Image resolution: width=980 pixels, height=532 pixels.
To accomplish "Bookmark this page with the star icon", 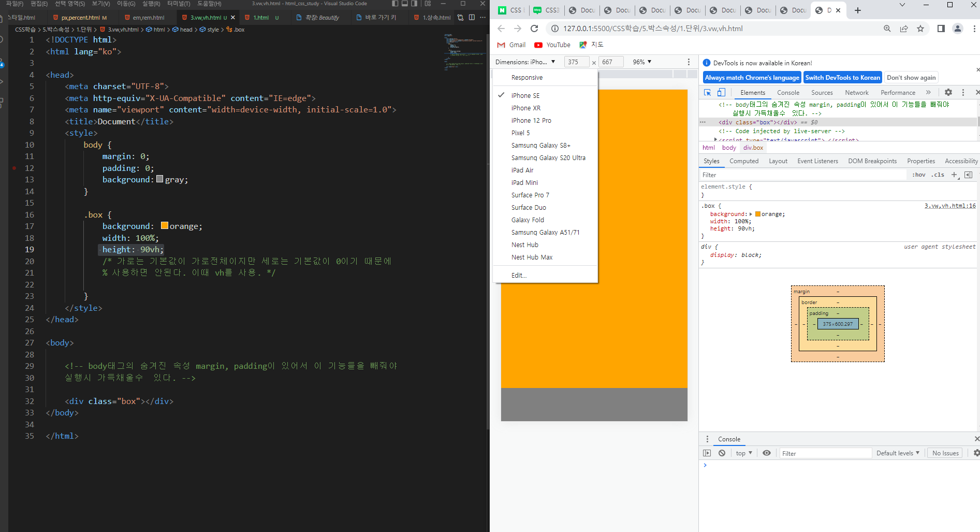I will (920, 28).
